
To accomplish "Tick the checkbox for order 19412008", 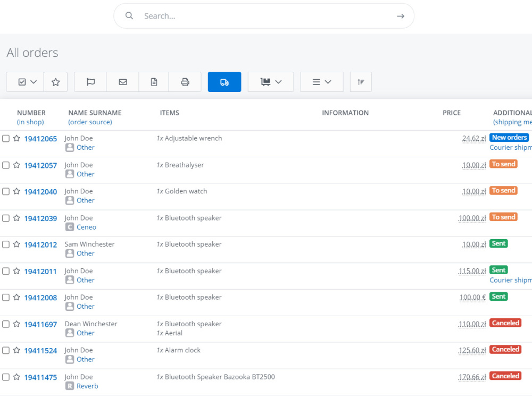I will [6, 298].
